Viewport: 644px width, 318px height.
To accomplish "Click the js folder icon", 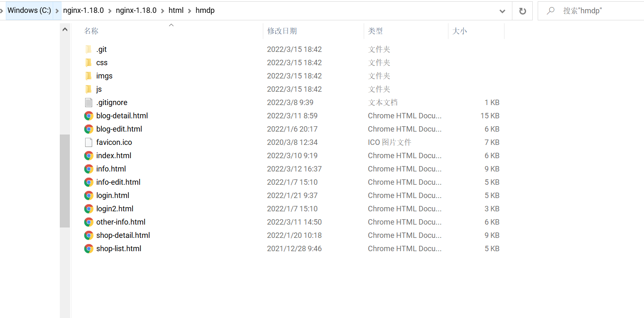I will 88,89.
